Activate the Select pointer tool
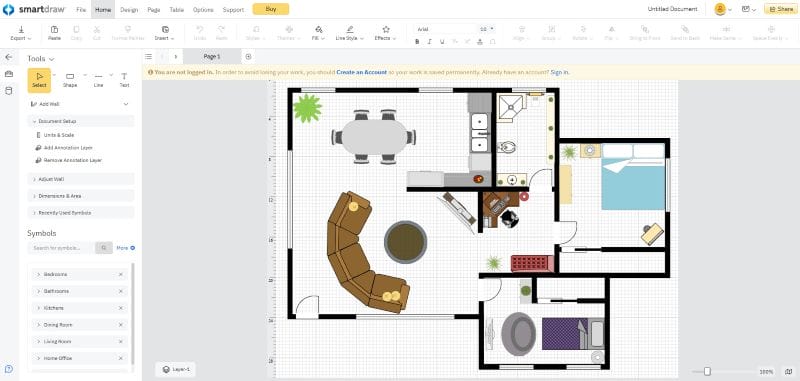This screenshot has width=800, height=381. coord(39,80)
